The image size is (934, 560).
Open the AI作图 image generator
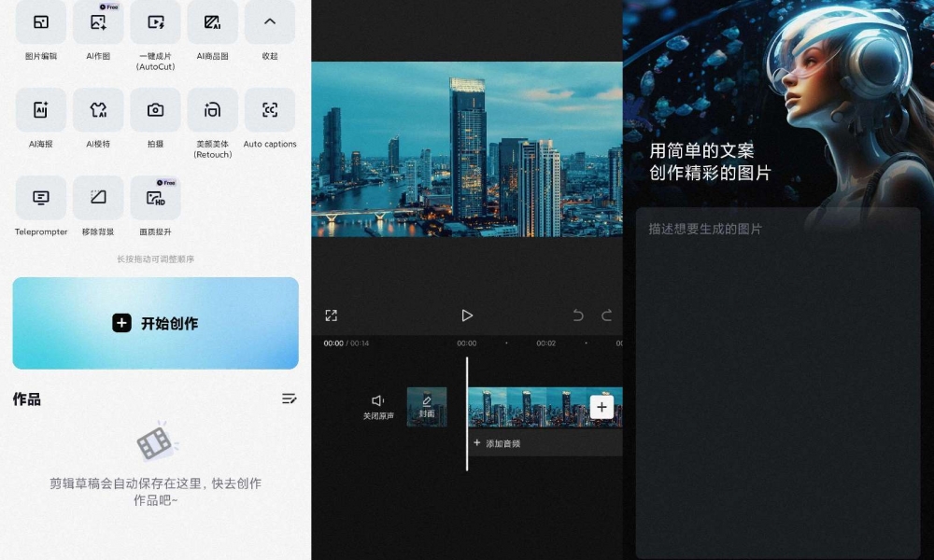(98, 22)
